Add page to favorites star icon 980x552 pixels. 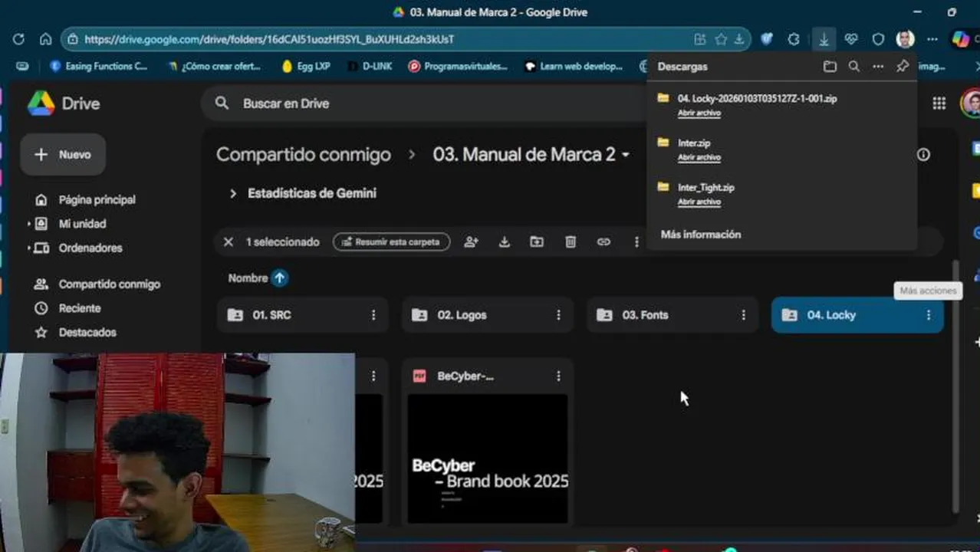[721, 39]
